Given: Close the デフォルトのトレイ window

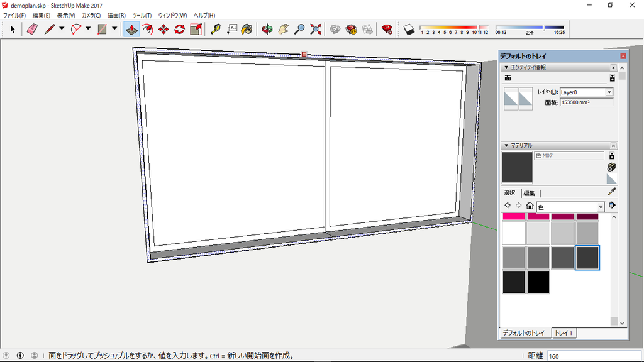Looking at the screenshot, I should (623, 56).
